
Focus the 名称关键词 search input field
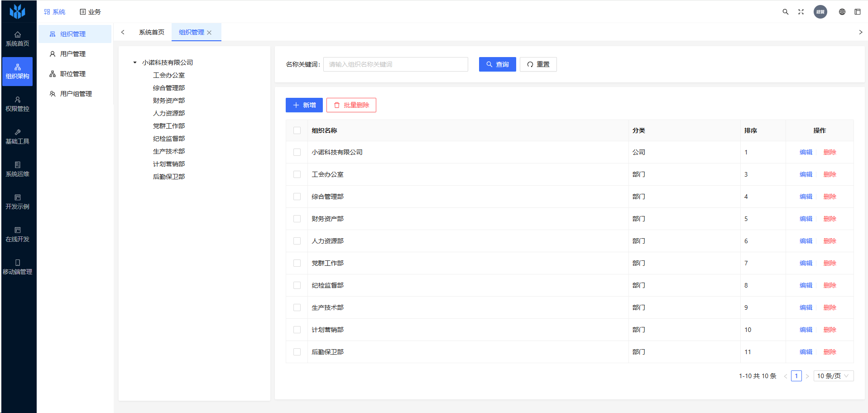click(395, 64)
